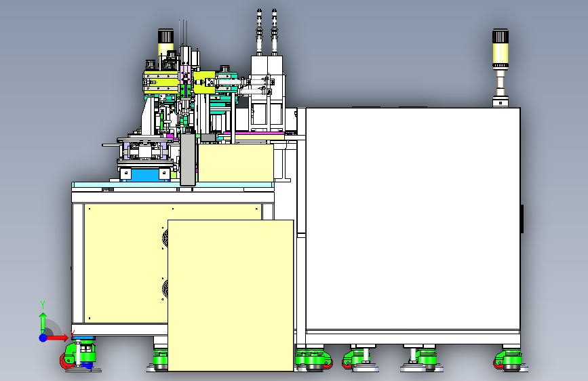Click the blue Z axis ball of the triad
The image size is (588, 381).
tap(43, 338)
